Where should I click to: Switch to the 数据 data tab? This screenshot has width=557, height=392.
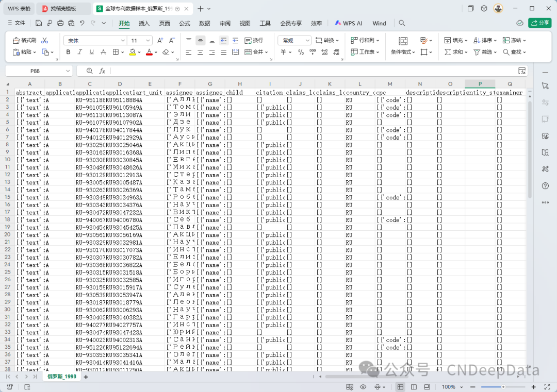205,23
